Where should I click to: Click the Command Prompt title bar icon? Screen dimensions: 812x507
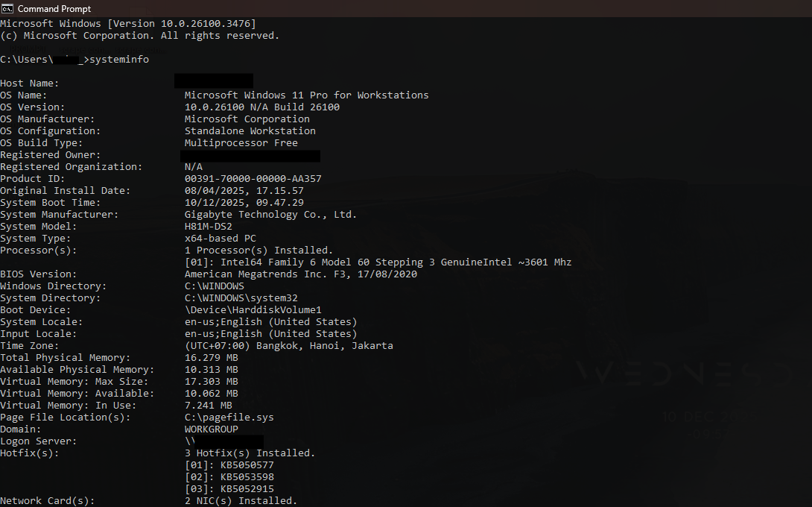click(7, 8)
